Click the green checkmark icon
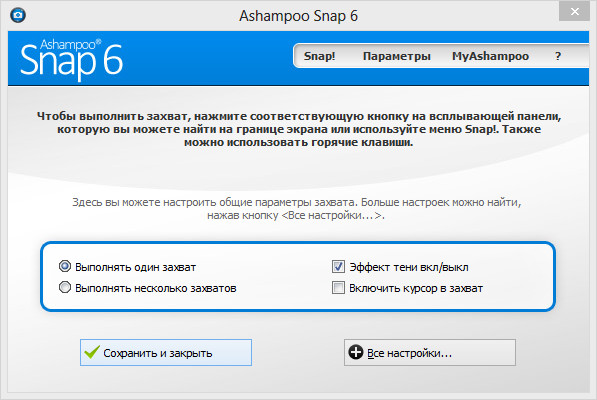Screen dimensions: 597x400 92,352
